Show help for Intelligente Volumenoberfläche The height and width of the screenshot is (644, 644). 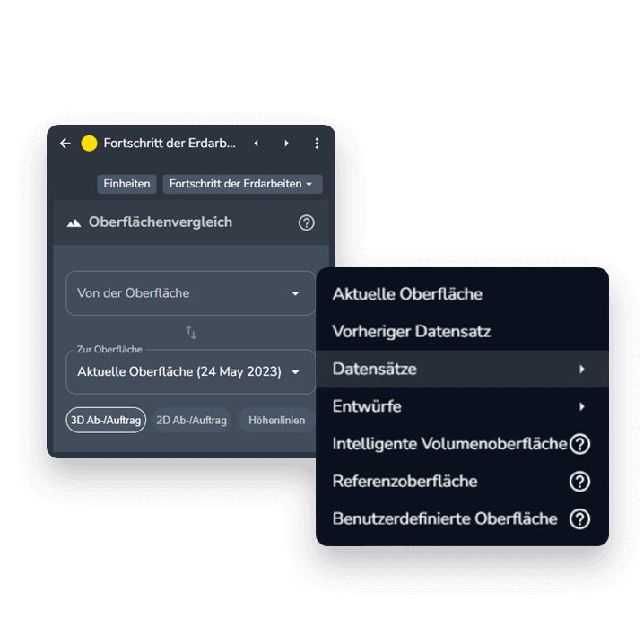[580, 444]
